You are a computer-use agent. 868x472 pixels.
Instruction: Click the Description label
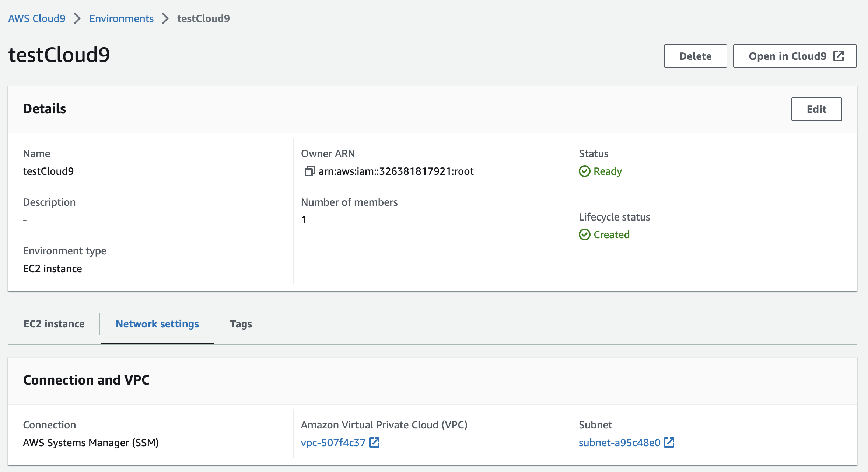[49, 202]
